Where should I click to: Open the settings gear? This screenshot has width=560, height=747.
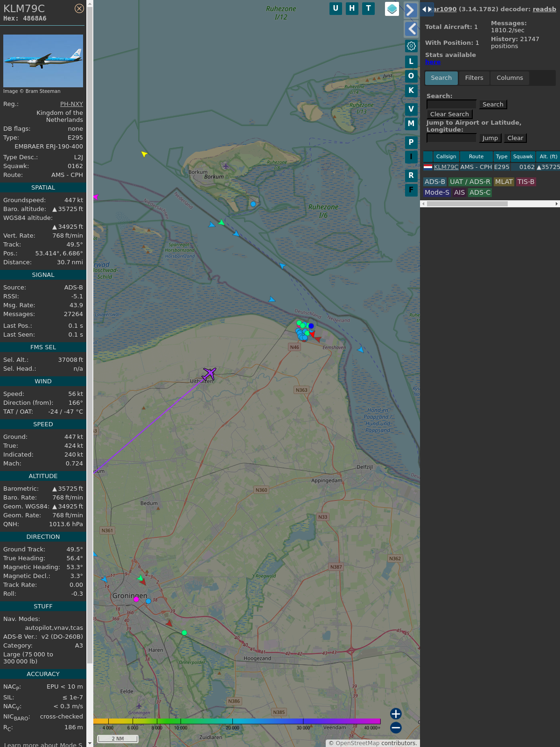coord(411,46)
